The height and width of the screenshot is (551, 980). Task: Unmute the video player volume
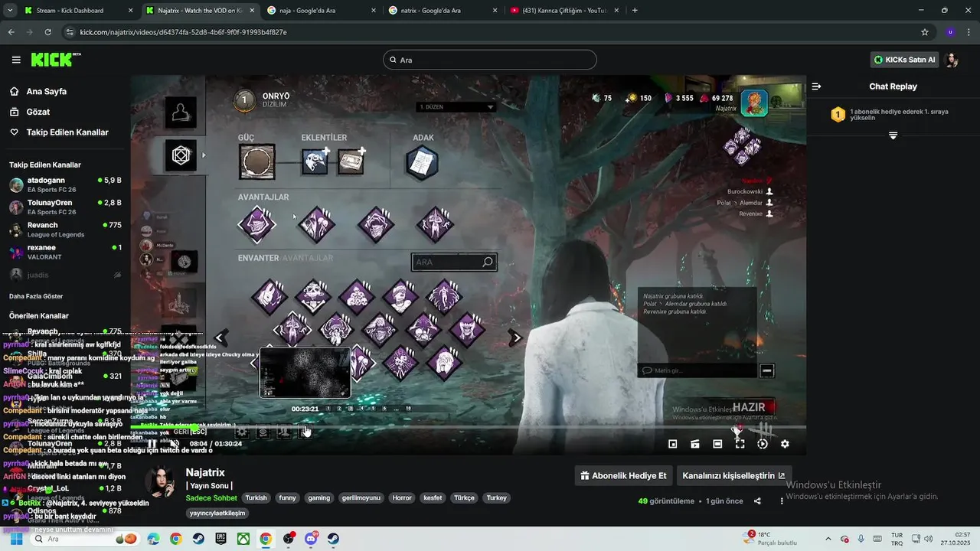pyautogui.click(x=174, y=444)
